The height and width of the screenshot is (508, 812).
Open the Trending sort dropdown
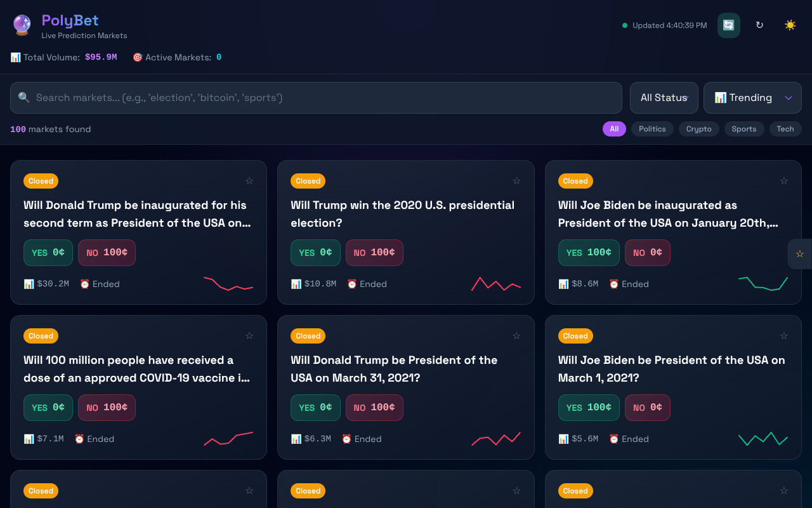click(x=752, y=98)
